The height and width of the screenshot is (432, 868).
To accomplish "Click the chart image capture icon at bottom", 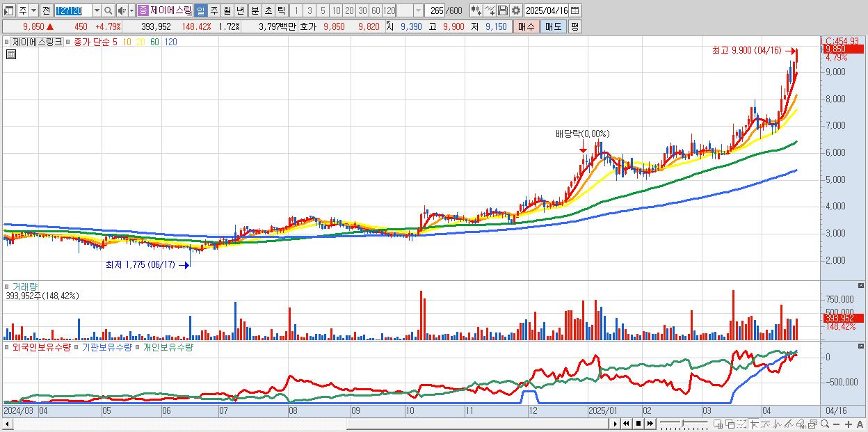I will 812,424.
